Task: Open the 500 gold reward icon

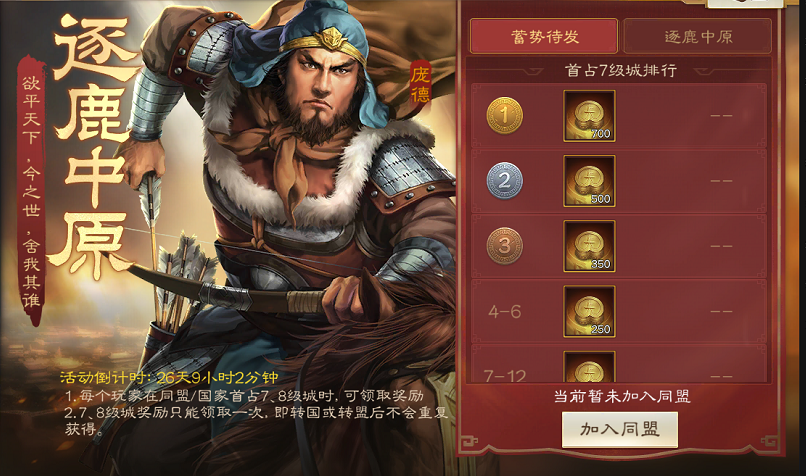Action: coord(589,181)
